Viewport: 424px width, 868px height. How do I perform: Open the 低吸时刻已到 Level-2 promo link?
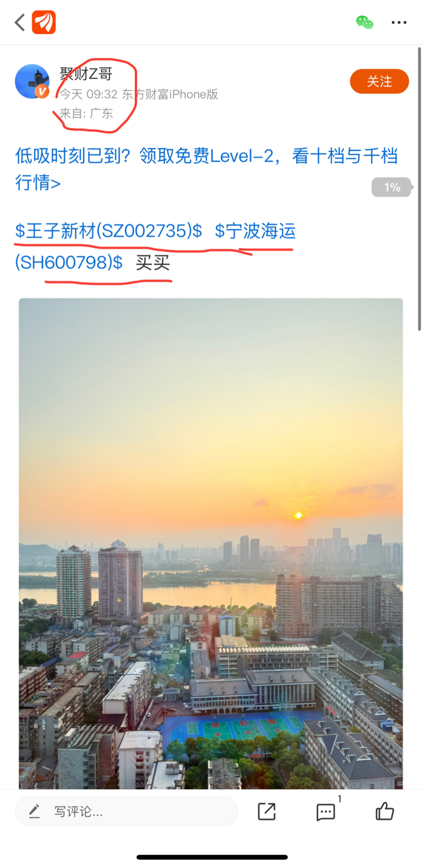pos(206,169)
